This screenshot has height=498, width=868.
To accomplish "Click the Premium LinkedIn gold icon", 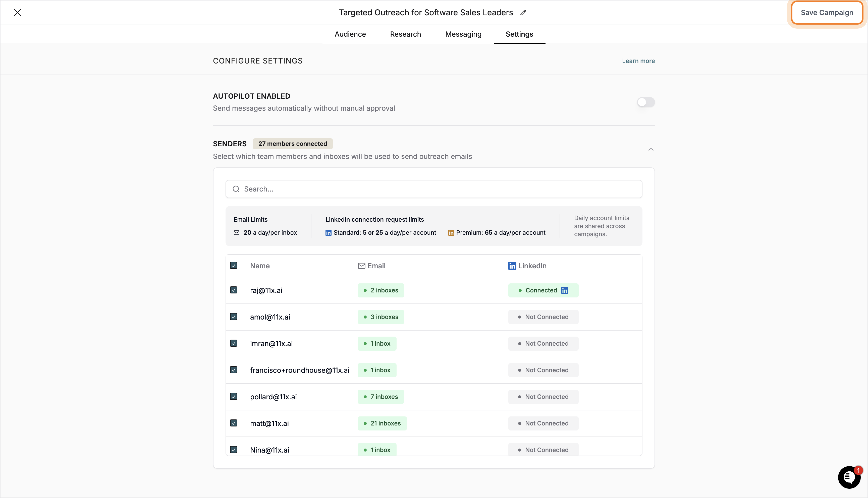I will [x=451, y=233].
